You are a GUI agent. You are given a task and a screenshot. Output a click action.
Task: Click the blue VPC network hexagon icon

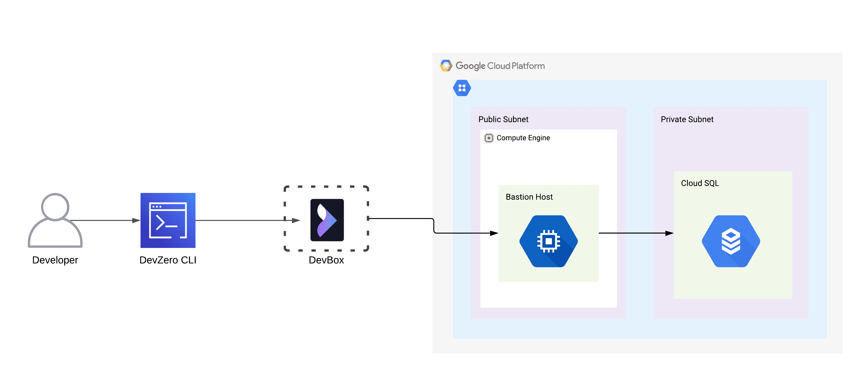point(462,88)
